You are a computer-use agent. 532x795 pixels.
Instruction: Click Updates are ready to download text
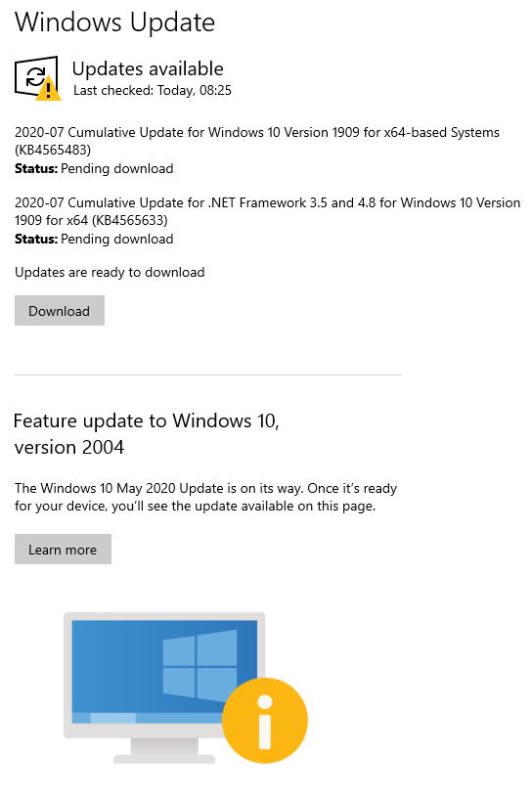tap(110, 272)
